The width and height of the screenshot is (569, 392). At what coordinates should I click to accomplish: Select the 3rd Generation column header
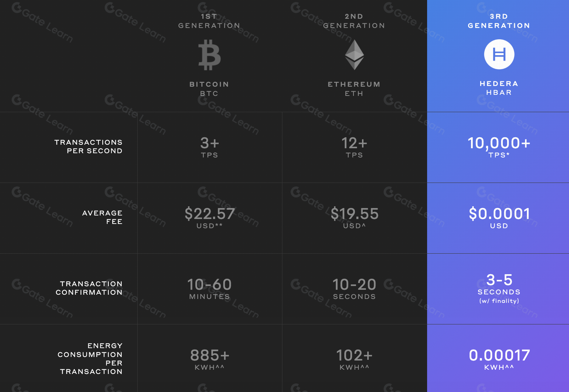tap(499, 21)
